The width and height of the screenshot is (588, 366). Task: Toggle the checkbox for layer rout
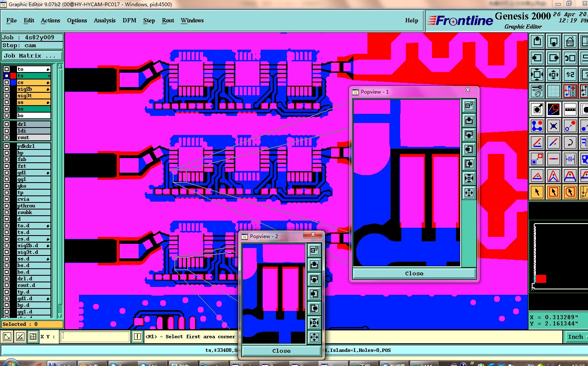6,137
